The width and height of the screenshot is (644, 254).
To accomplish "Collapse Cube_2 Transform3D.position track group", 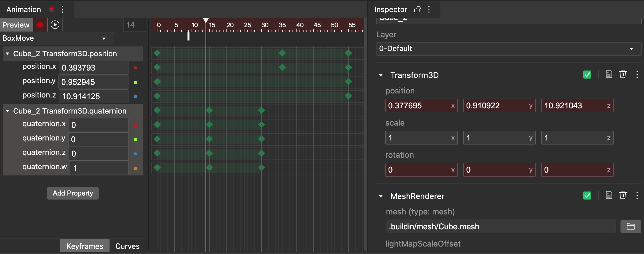I will pyautogui.click(x=8, y=54).
